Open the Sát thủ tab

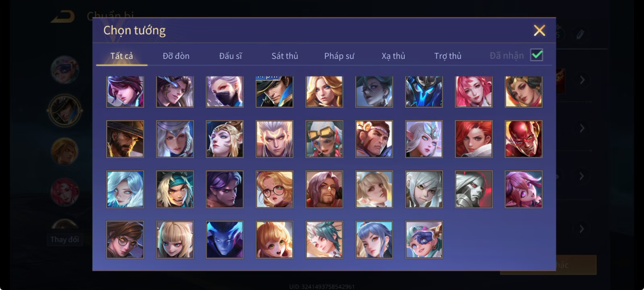[285, 56]
